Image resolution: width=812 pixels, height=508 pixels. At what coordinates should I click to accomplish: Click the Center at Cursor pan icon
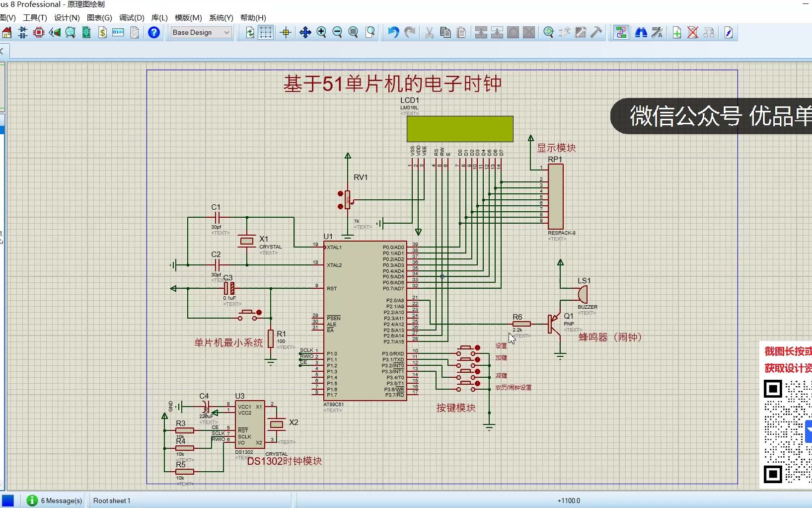(x=305, y=33)
